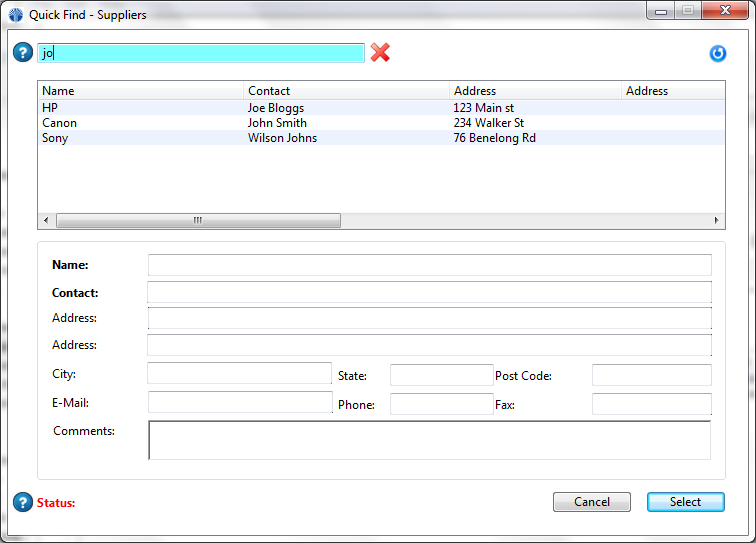This screenshot has width=756, height=543.
Task: Sort by the Name column header
Action: (x=140, y=91)
